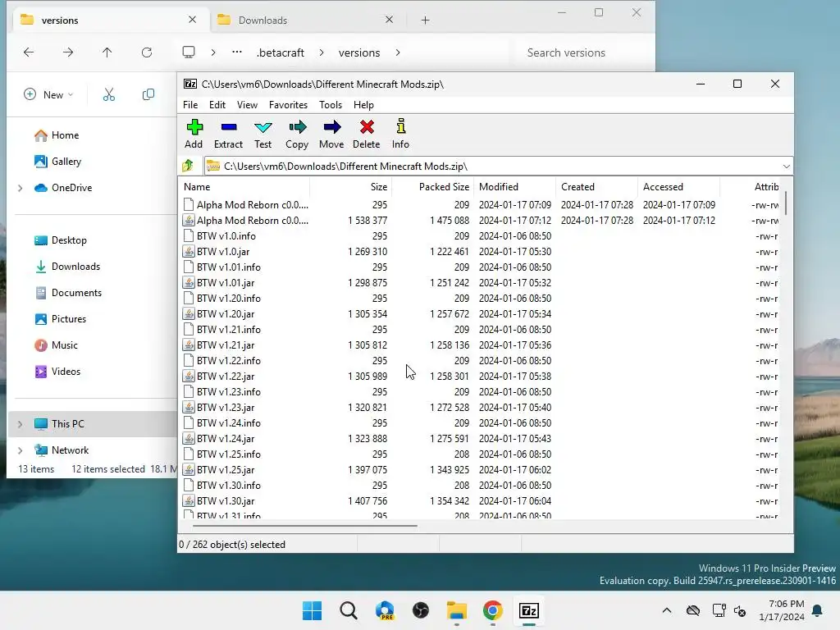The image size is (840, 630).
Task: Select the BTW v1.25.jar row
Action: (x=479, y=470)
